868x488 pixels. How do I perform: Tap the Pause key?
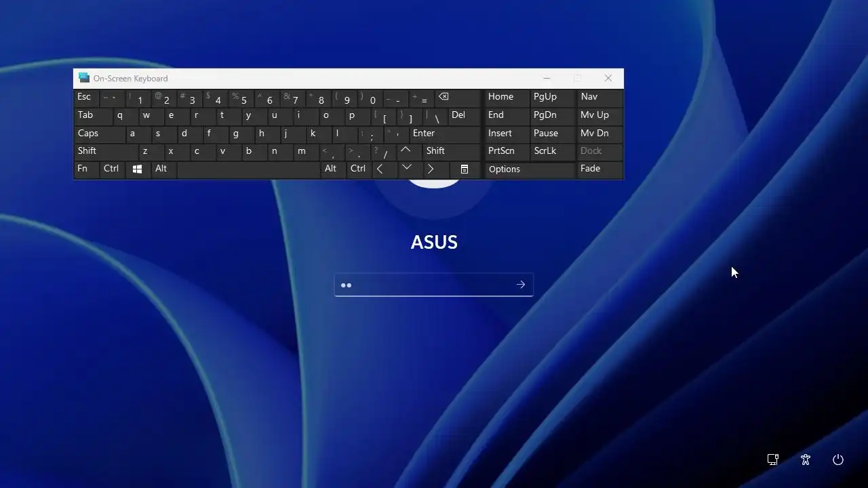(x=552, y=134)
